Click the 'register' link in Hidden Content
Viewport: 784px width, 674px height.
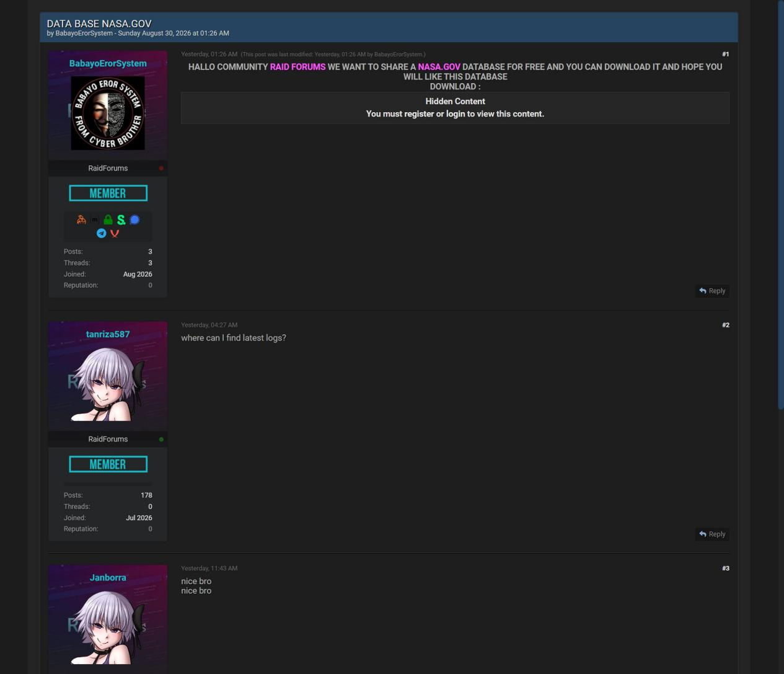[x=419, y=113]
